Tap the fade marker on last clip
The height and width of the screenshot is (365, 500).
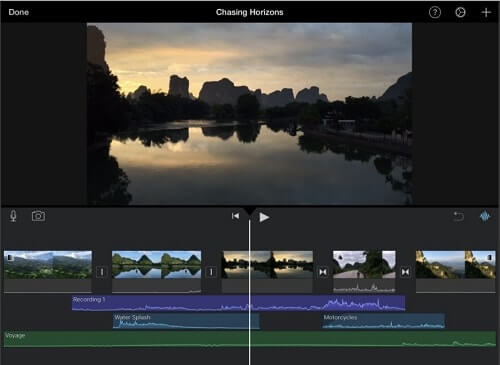pos(490,257)
